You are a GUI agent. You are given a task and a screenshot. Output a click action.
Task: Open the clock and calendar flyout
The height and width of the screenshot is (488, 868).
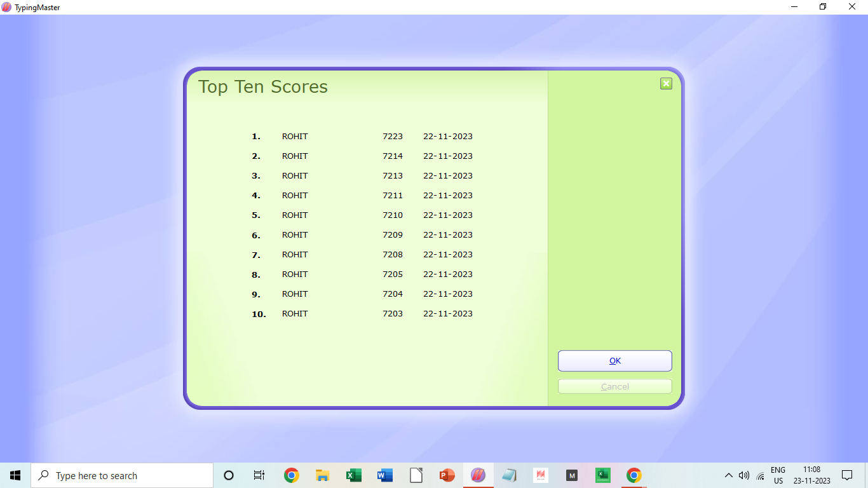[811, 475]
